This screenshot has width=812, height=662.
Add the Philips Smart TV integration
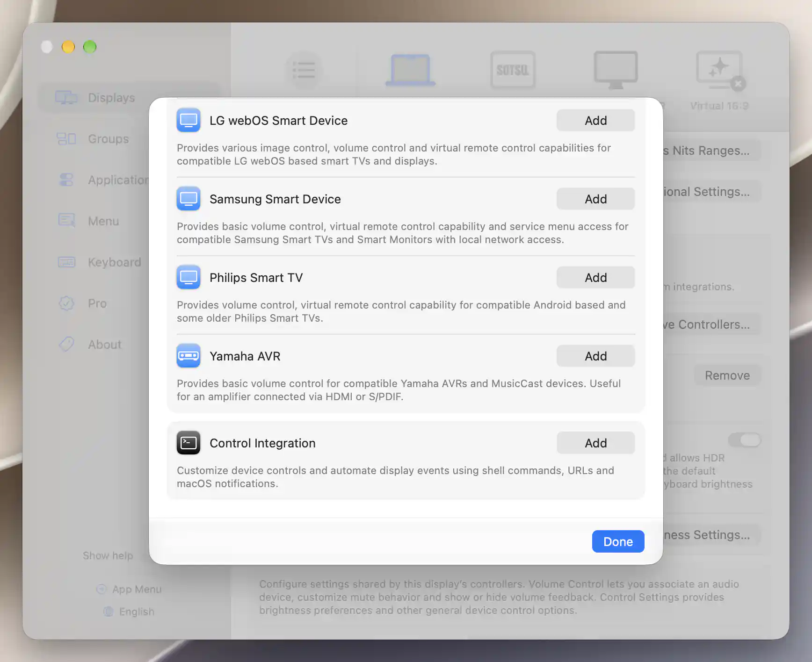(595, 278)
